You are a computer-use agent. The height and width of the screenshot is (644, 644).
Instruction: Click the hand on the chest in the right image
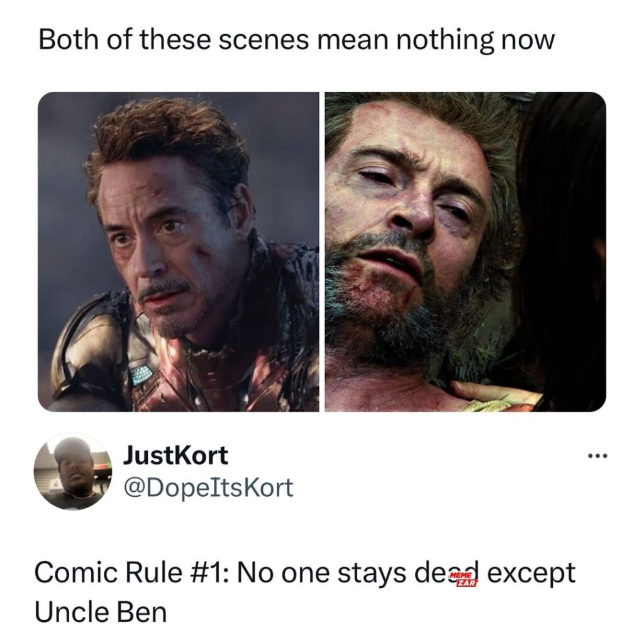(x=493, y=395)
